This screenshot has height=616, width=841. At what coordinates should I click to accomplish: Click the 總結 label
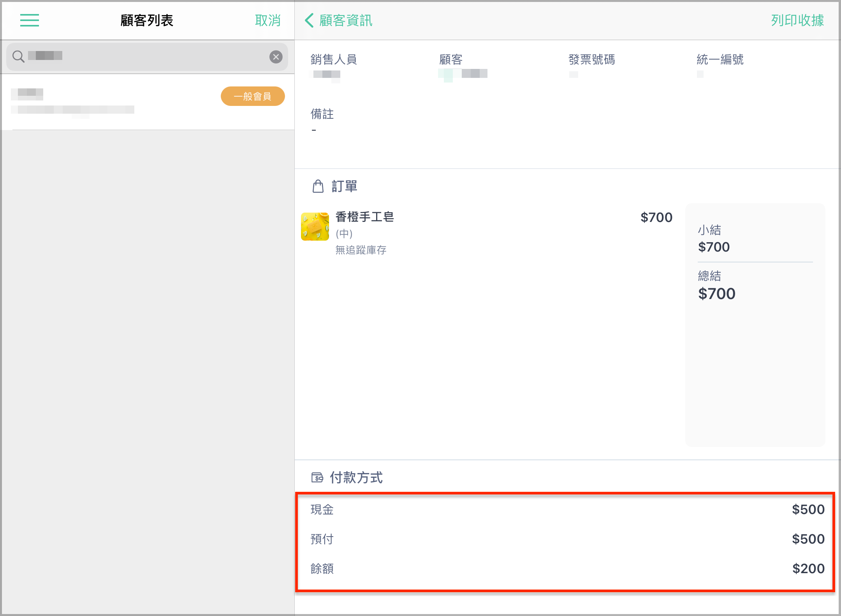[709, 276]
